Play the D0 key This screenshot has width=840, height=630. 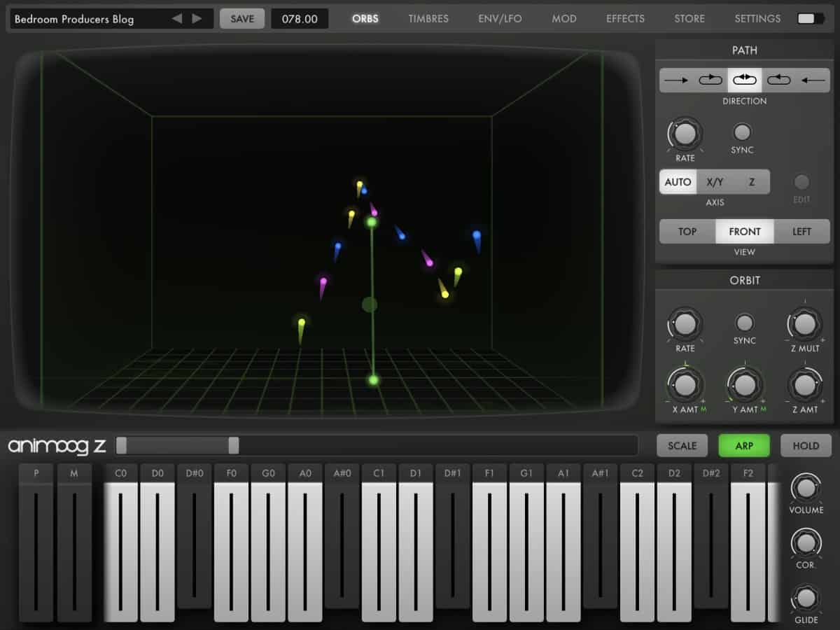pyautogui.click(x=157, y=542)
